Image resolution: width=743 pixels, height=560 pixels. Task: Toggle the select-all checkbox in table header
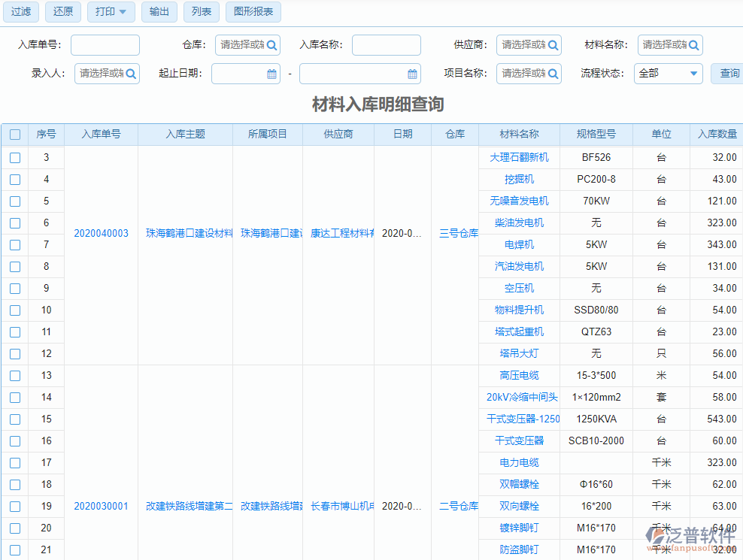(15, 133)
